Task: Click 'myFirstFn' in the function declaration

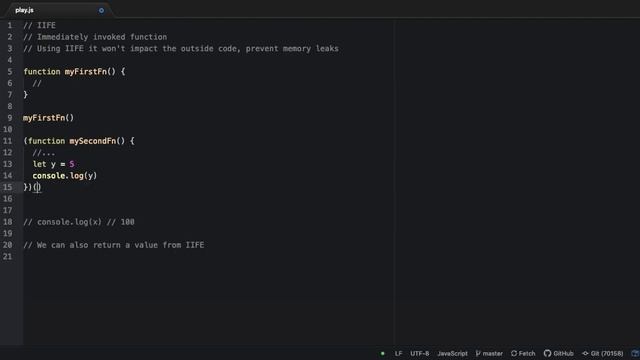Action: pyautogui.click(x=85, y=72)
